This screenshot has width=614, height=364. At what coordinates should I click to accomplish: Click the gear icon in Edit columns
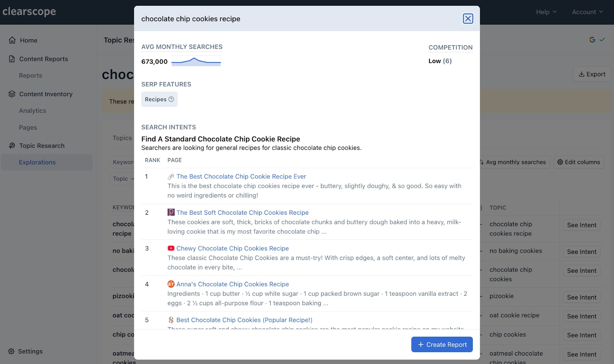[560, 162]
